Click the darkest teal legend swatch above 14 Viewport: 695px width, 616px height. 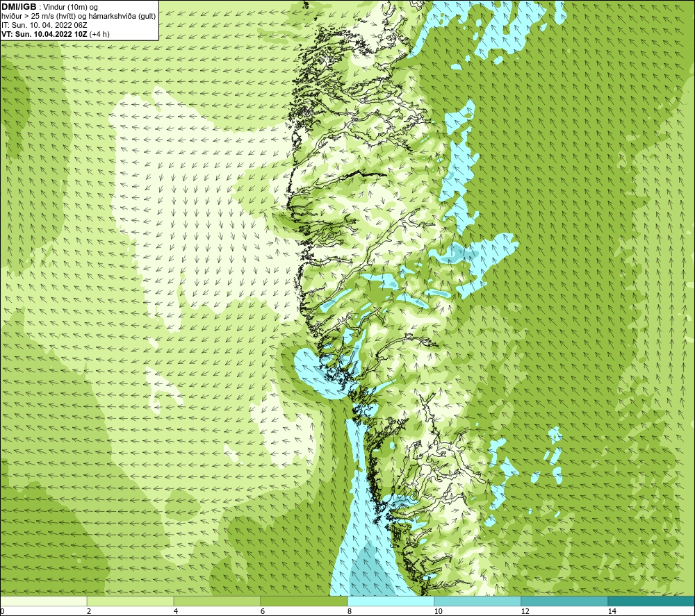[651, 601]
